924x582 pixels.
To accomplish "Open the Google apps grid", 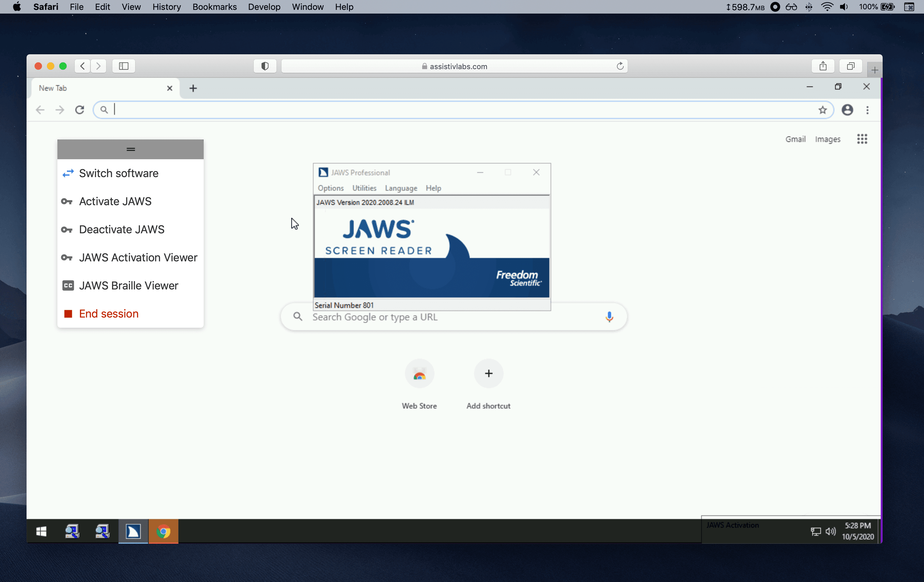I will point(862,139).
